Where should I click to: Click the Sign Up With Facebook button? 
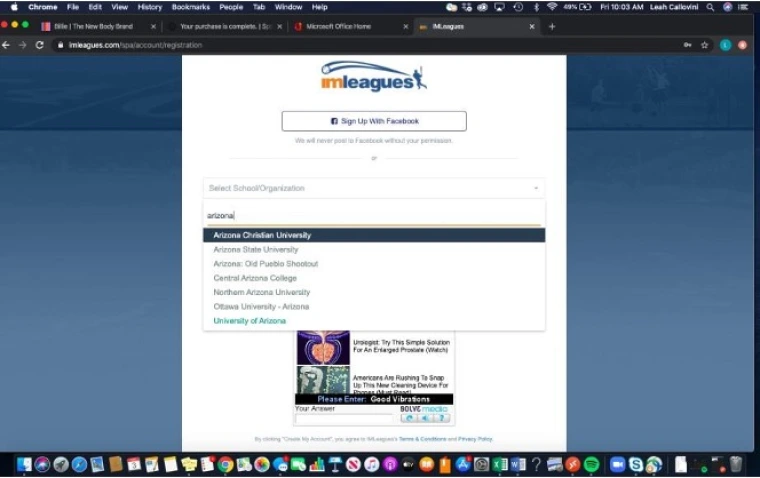374,121
